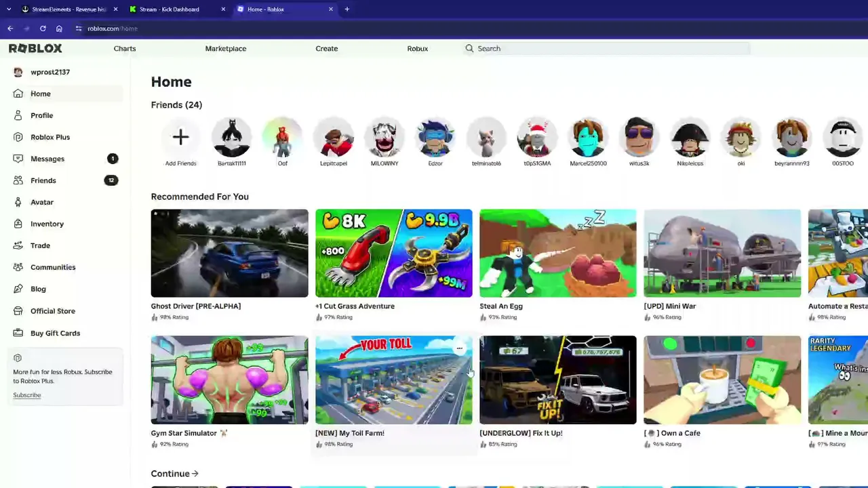Open the Gym Star Simulator thumbnail
868x488 pixels.
pos(229,380)
